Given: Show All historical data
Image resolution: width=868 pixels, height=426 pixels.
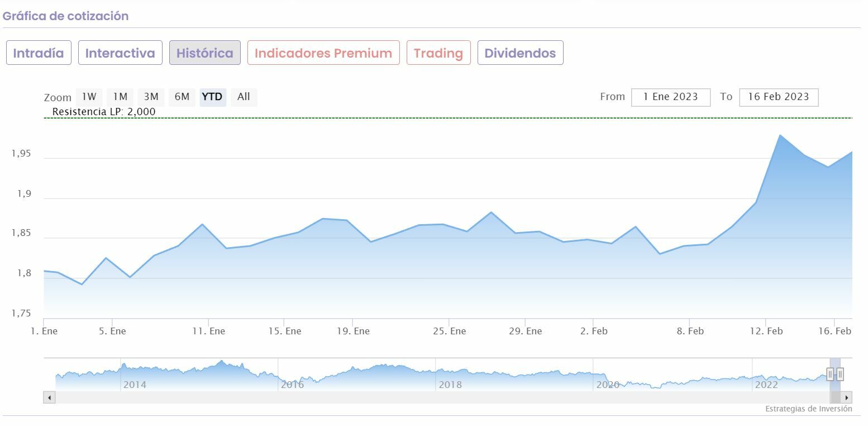Looking at the screenshot, I should 244,97.
